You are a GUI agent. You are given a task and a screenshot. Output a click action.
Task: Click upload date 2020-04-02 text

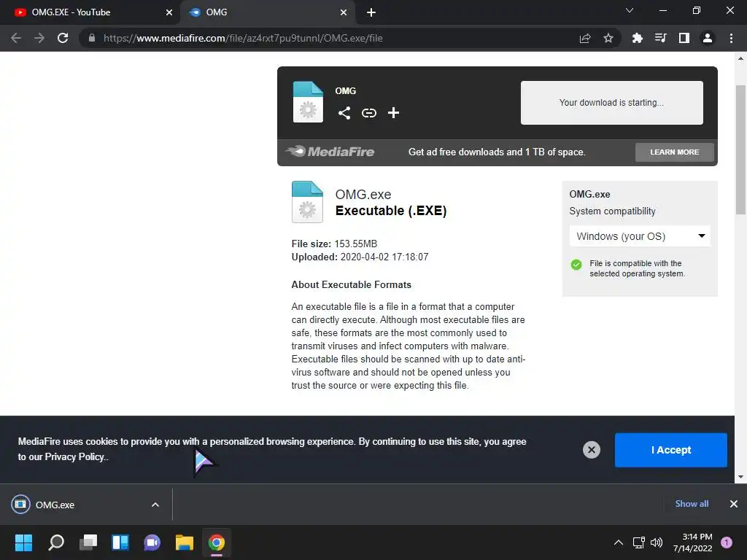[384, 257]
